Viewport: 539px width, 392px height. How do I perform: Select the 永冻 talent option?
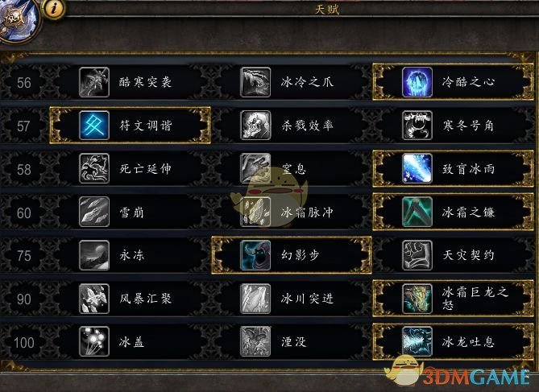[x=131, y=255]
